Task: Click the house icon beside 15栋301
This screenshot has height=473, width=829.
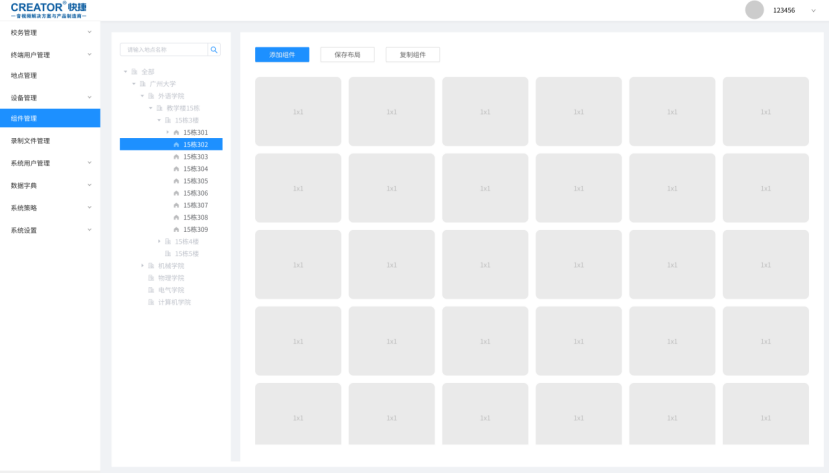Action: [177, 133]
